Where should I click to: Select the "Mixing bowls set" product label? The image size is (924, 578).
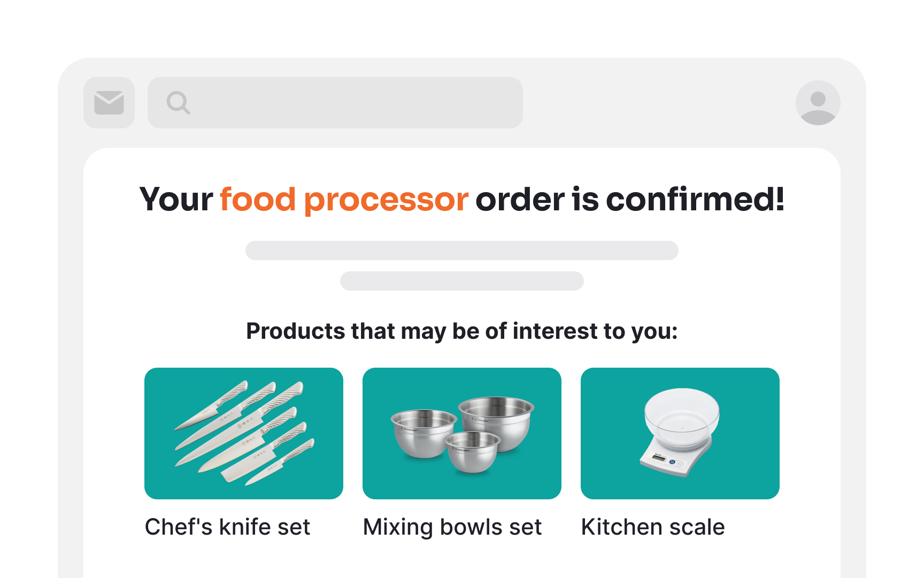point(452,527)
